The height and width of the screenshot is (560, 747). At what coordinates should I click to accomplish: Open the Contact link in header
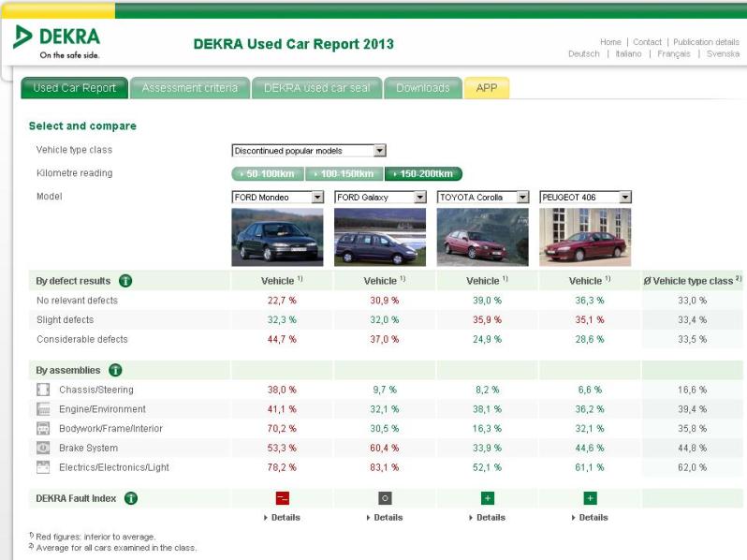647,42
